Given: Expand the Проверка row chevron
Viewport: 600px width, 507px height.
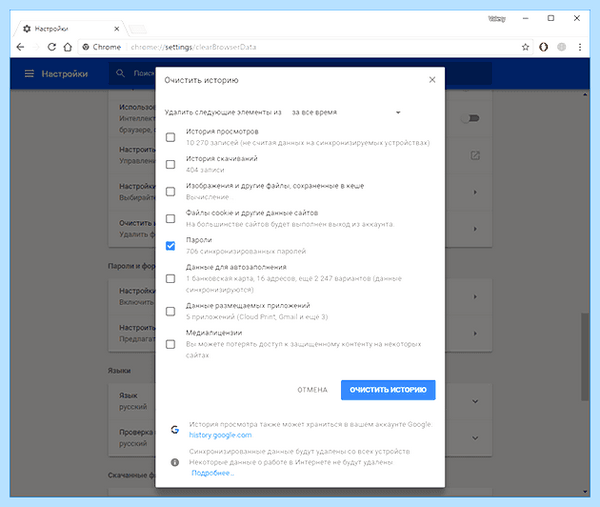Looking at the screenshot, I should coord(475,438).
